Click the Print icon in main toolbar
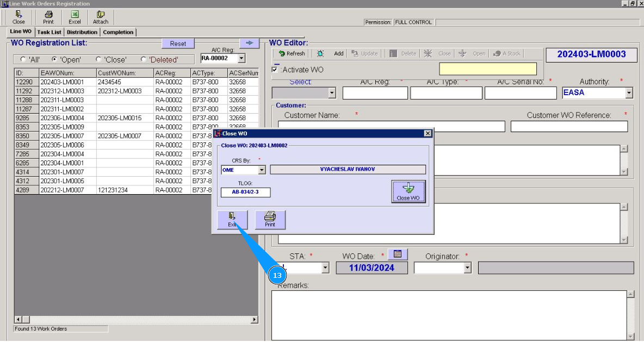Viewport: 644px width, 342px height. click(x=48, y=17)
